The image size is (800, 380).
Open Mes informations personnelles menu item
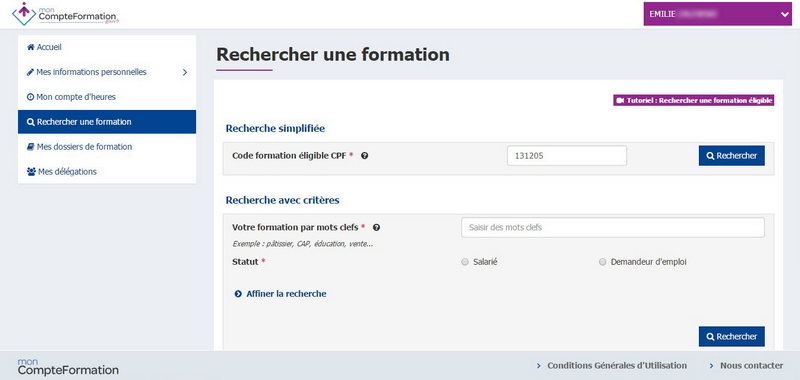click(87, 72)
